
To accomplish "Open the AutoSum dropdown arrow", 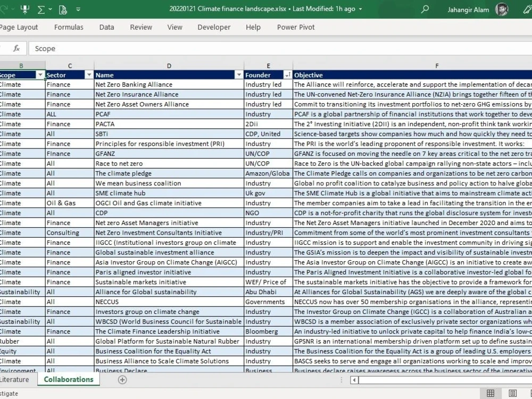I will [x=50, y=9].
